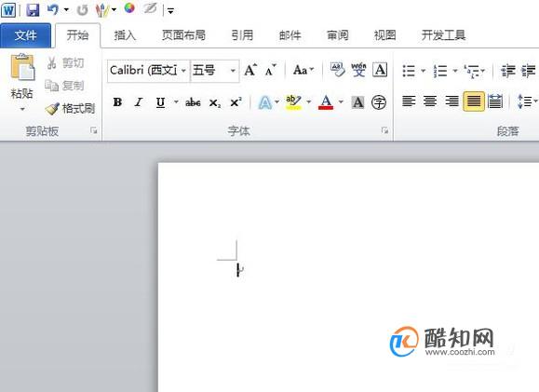Apply red font color

[326, 102]
